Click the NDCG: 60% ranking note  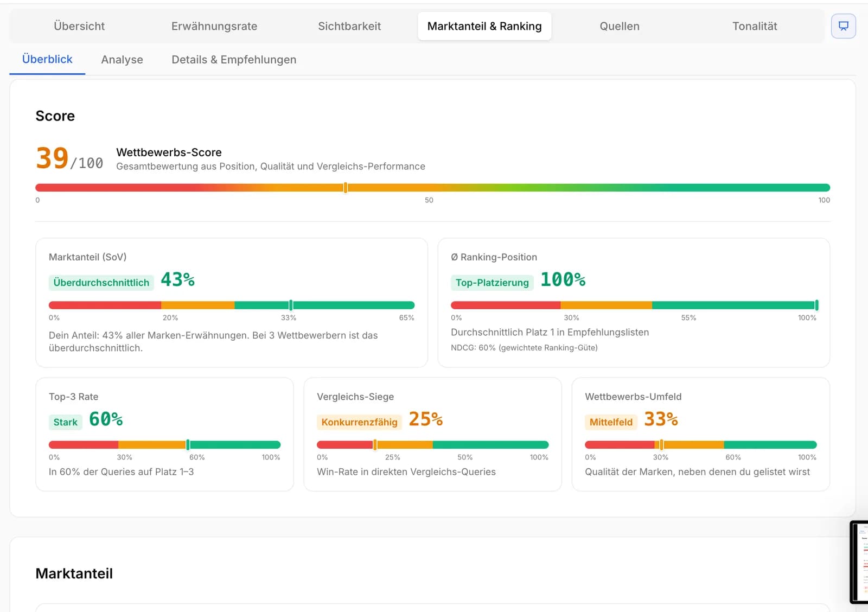[x=524, y=348]
